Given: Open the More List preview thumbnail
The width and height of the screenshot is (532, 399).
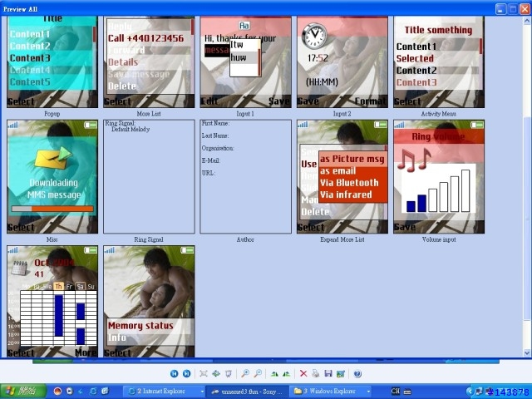Looking at the screenshot, I should pyautogui.click(x=149, y=62).
